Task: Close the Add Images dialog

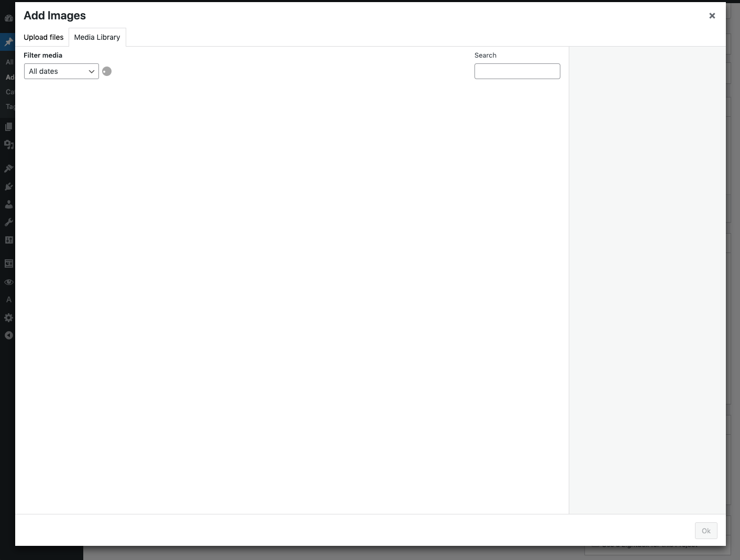Action: tap(712, 16)
